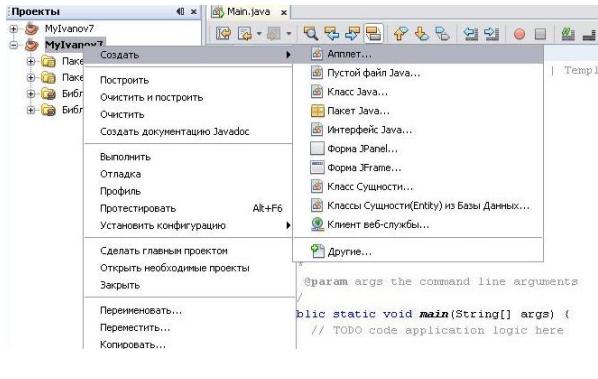Go to Previous Bookmark icon

tap(400, 34)
